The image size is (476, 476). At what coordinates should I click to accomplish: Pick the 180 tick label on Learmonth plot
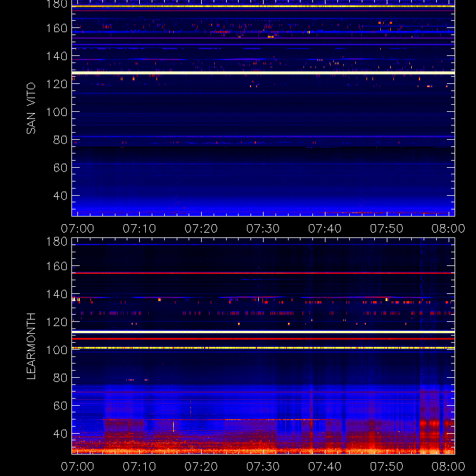pyautogui.click(x=57, y=242)
